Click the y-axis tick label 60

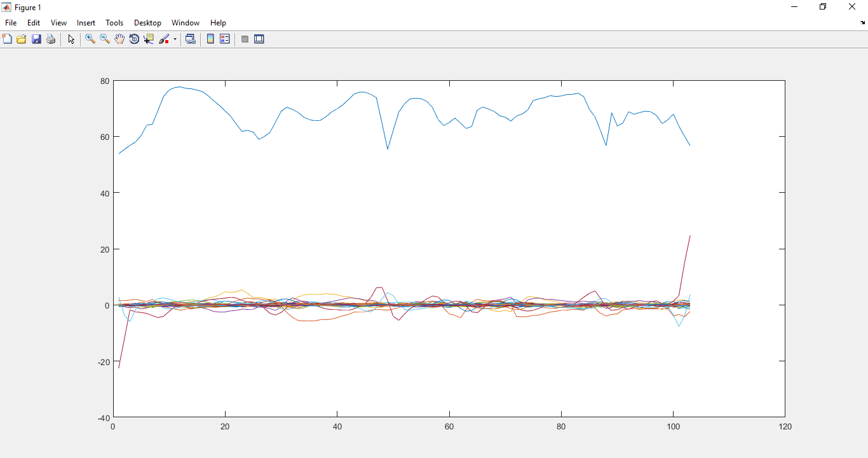point(105,137)
